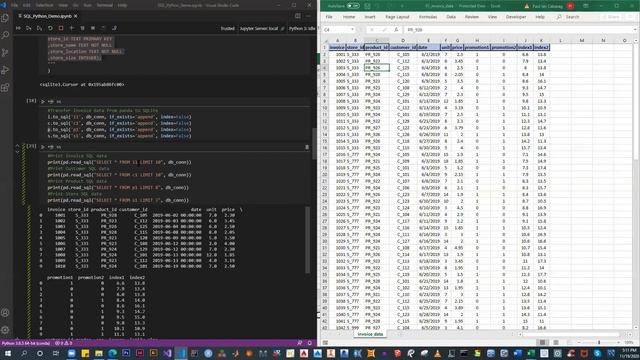Restart the Jupyter kernel
Image resolution: width=640 pixels, height=360 pixels.
coord(50,28)
